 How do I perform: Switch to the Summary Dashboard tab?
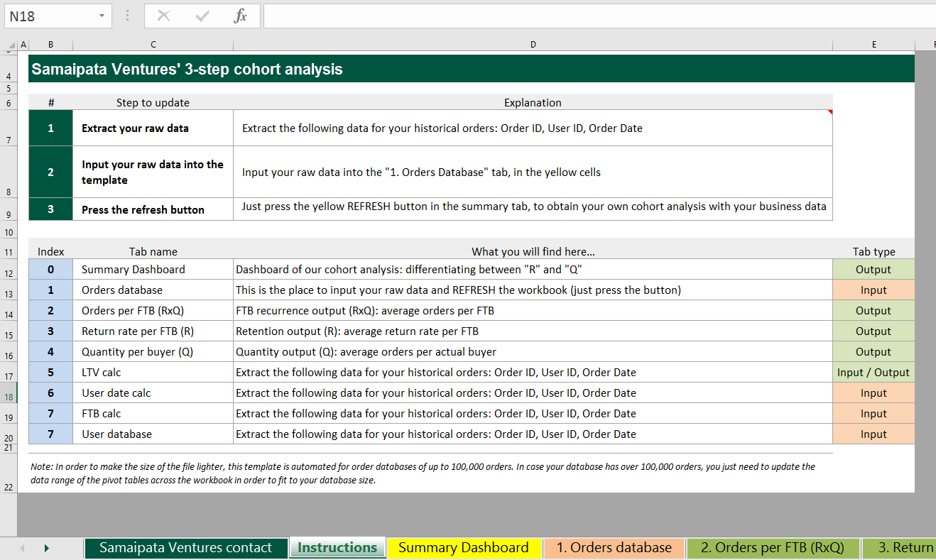(x=464, y=548)
